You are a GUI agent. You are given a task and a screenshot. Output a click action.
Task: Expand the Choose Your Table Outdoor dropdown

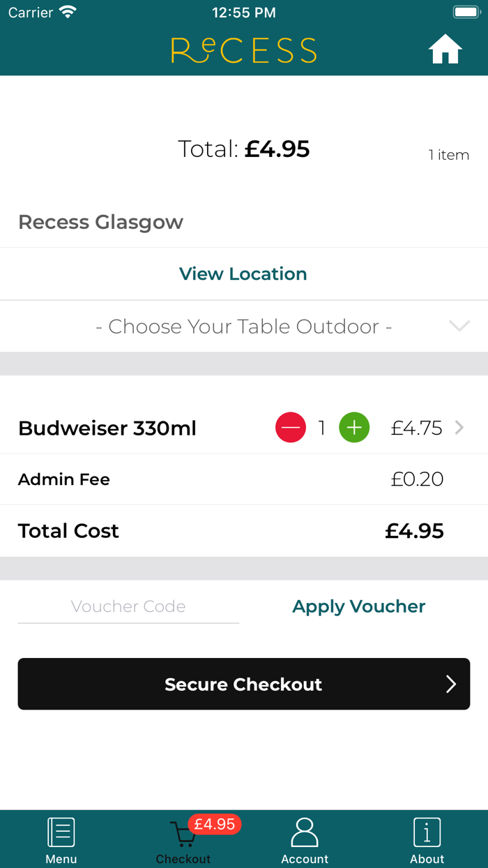(243, 326)
